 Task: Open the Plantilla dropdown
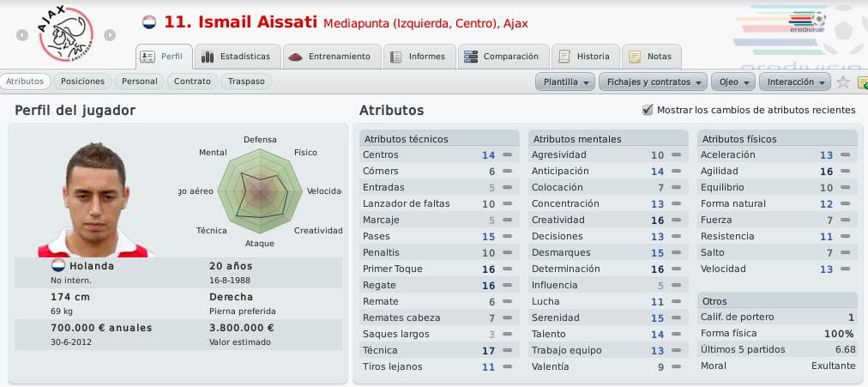565,82
